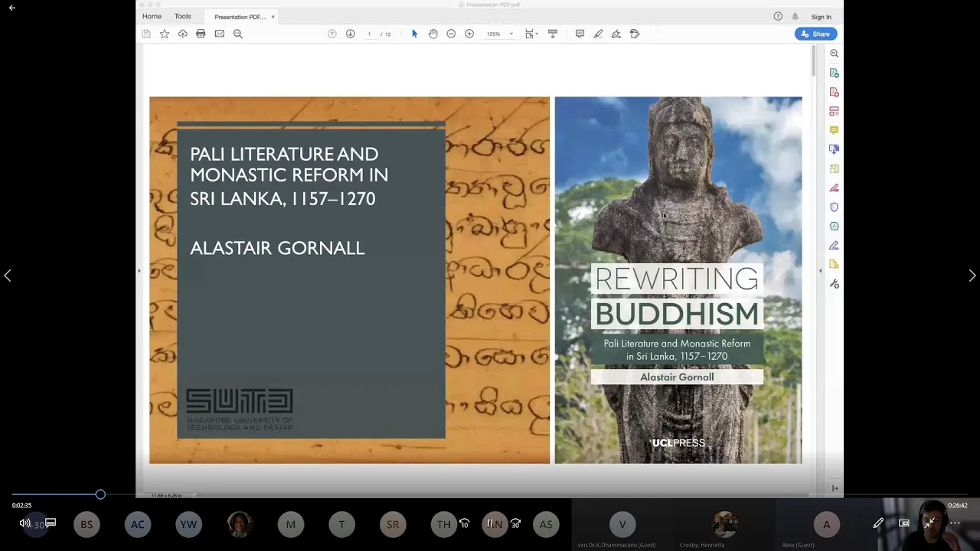Click the stamp tool icon
The height and width of the screenshot is (551, 980).
click(x=635, y=34)
